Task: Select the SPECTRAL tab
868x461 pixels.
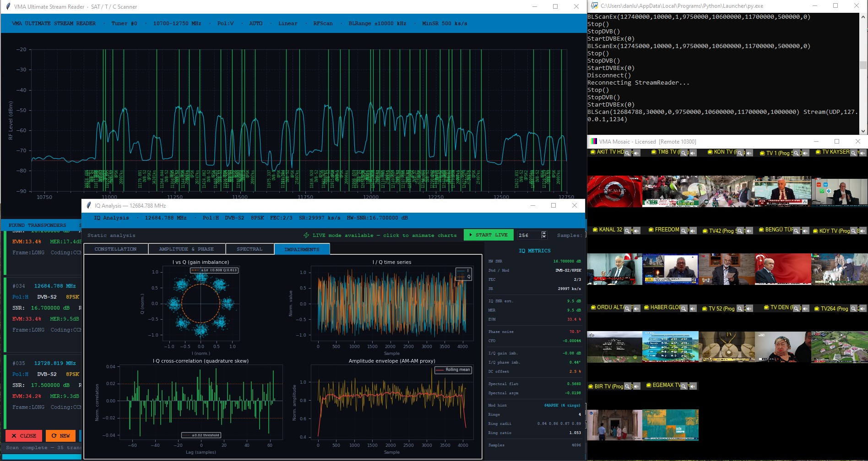Action: (x=250, y=249)
